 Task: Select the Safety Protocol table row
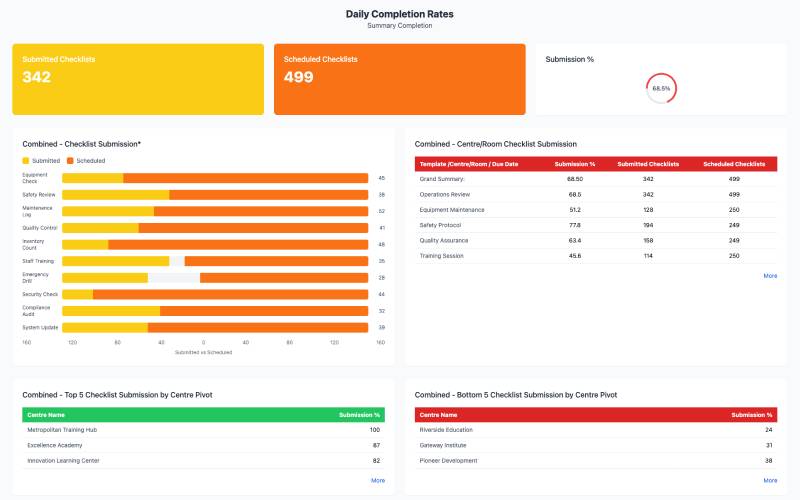tap(595, 225)
